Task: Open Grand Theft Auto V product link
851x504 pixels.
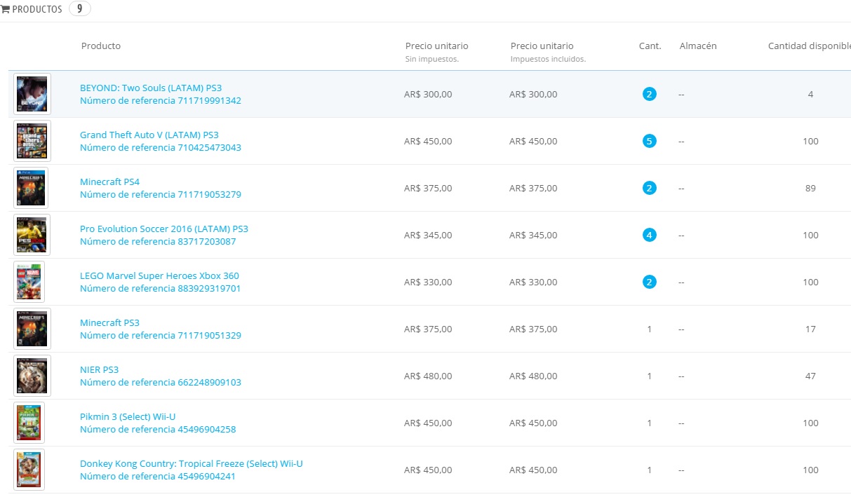Action: coord(149,135)
